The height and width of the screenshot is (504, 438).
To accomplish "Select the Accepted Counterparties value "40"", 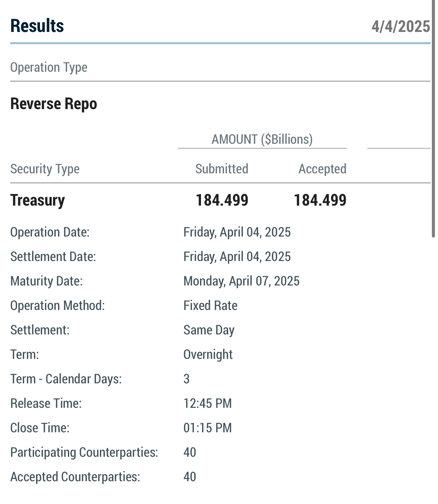I will click(x=190, y=477).
